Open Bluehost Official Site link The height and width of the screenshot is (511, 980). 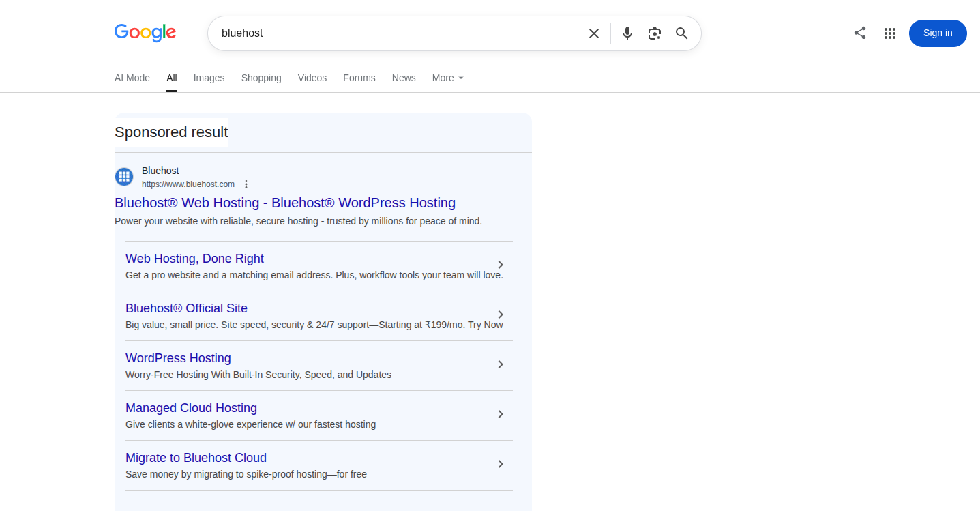186,308
